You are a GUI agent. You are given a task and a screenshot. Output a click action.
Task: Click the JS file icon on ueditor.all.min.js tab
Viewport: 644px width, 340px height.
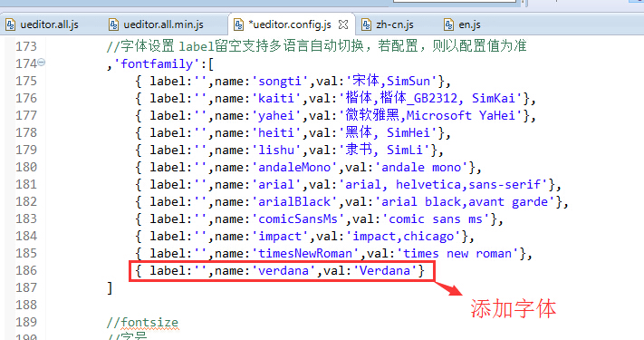pos(113,24)
